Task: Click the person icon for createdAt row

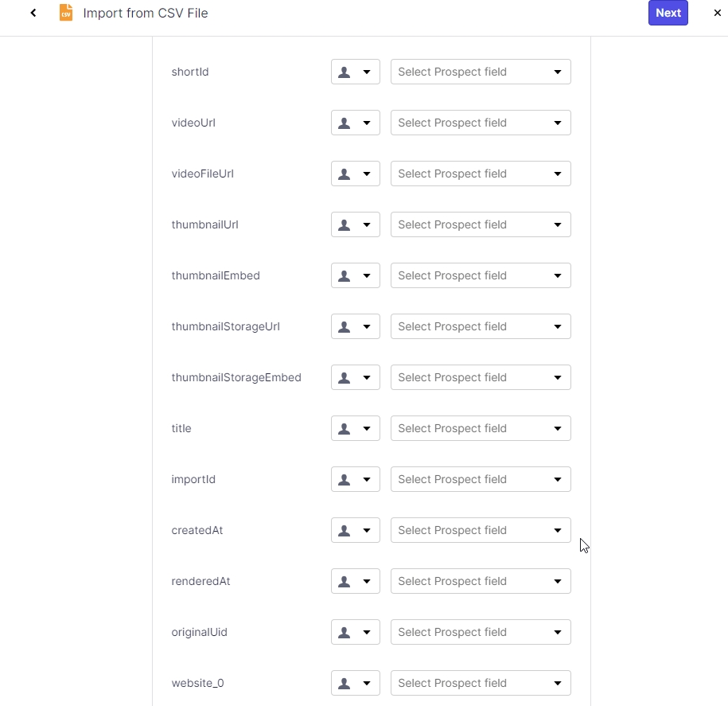Action: [x=345, y=530]
